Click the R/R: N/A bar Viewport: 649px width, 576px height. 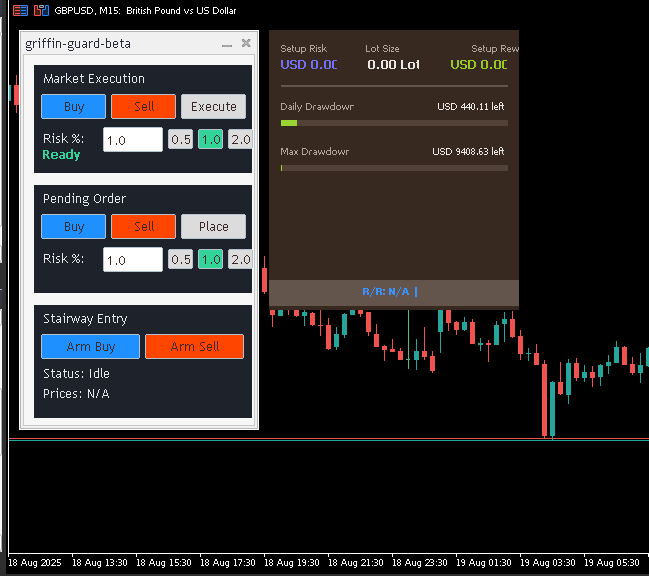pyautogui.click(x=393, y=292)
